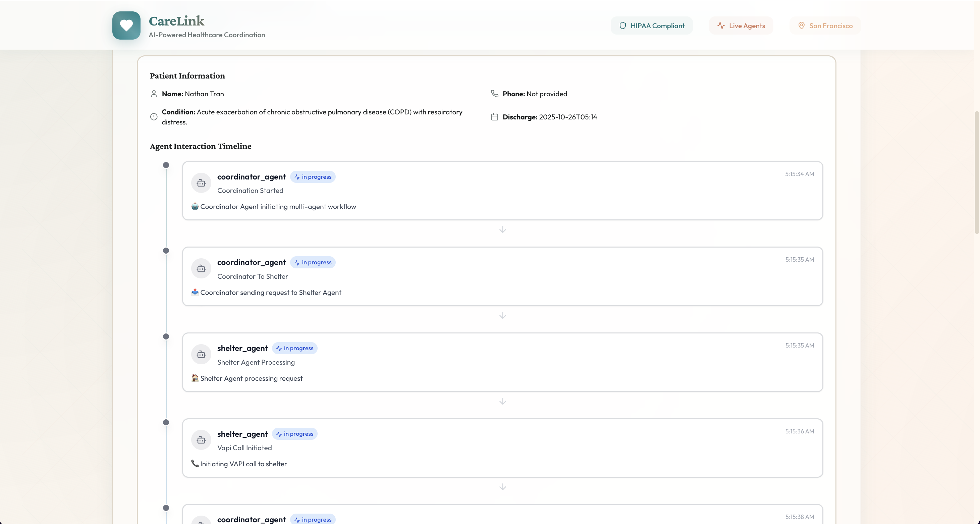Click the CareLink title text
The height and width of the screenshot is (524, 980).
point(176,21)
